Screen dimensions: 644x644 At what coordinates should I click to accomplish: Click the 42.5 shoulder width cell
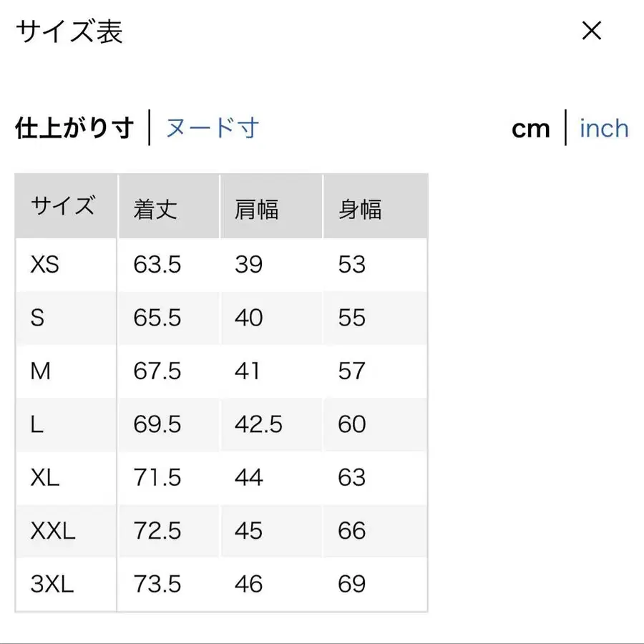pos(258,424)
